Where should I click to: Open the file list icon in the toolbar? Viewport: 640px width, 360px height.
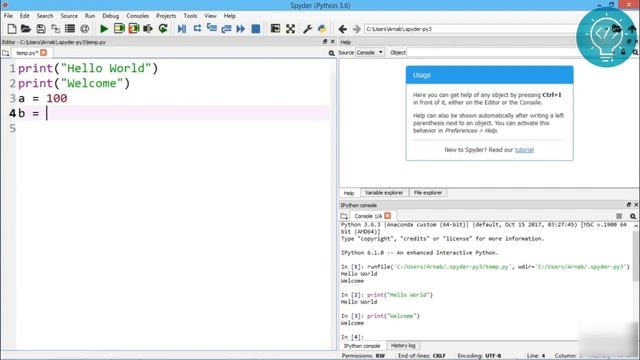coord(70,29)
